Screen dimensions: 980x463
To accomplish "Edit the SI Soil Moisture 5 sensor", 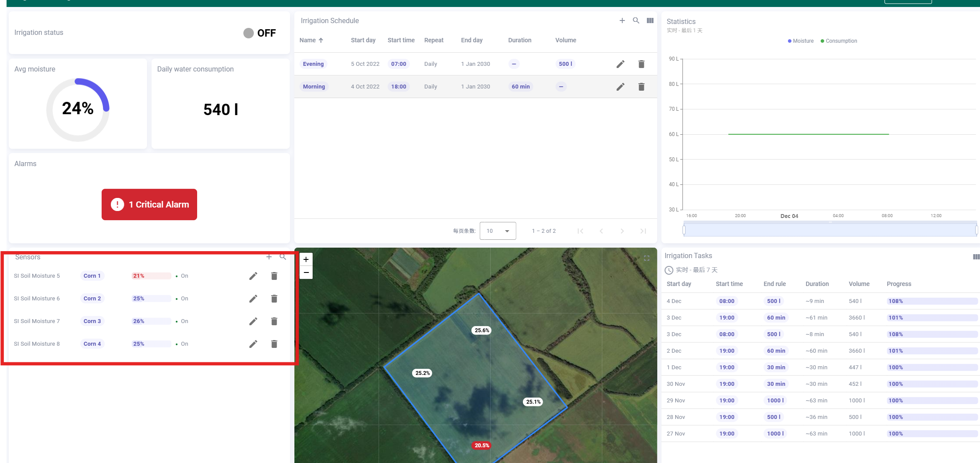I will pos(253,276).
